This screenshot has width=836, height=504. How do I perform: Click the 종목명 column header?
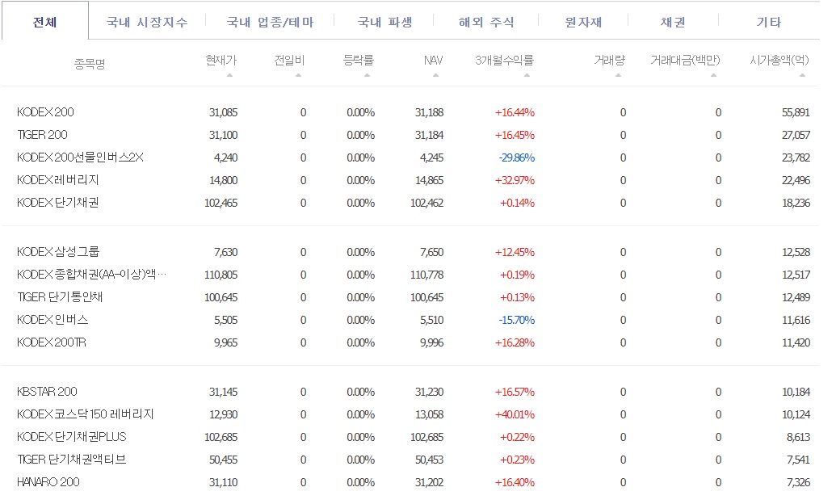[x=90, y=64]
